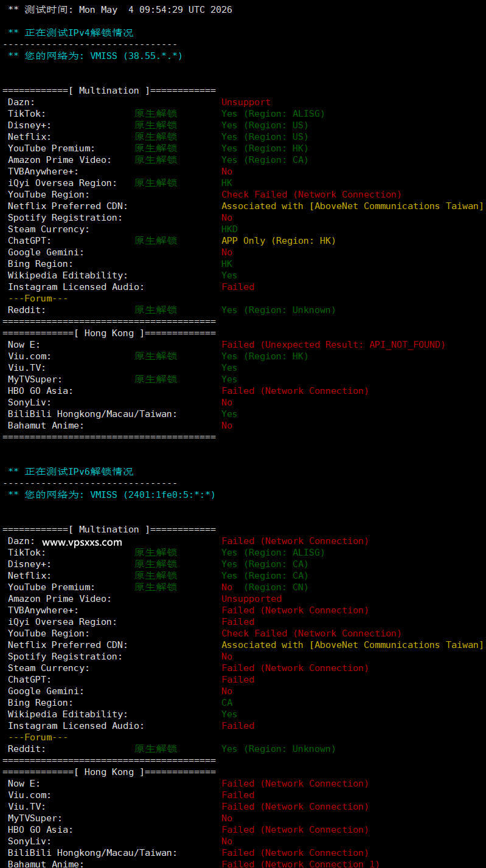
Task: Click the network line 'VMISS (2401:1fe0:5:*:*)'
Action: pos(153,495)
